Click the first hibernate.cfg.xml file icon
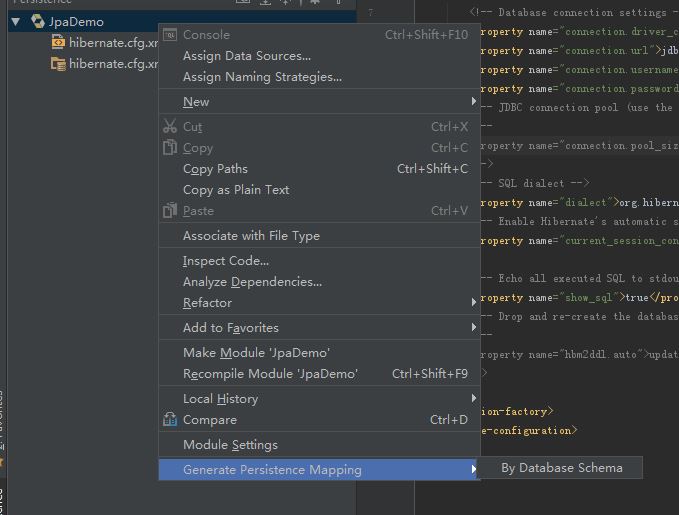Screen dimensions: 679x515 click(x=59, y=42)
